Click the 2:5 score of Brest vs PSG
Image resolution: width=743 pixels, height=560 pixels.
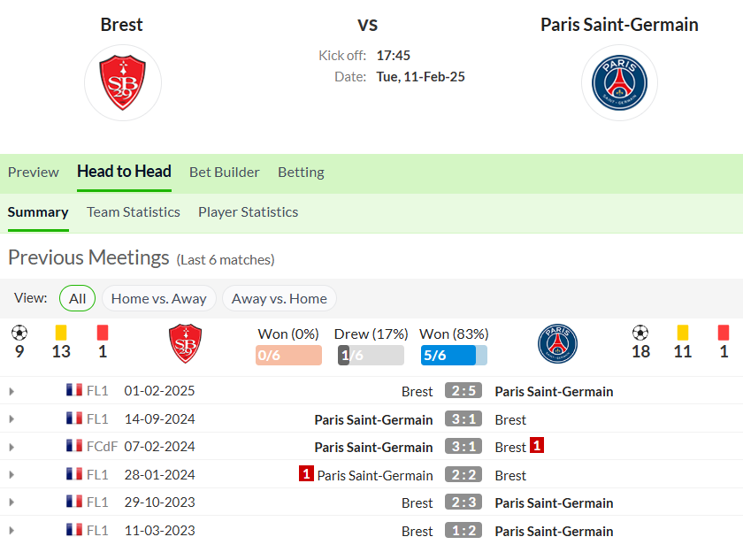click(463, 391)
